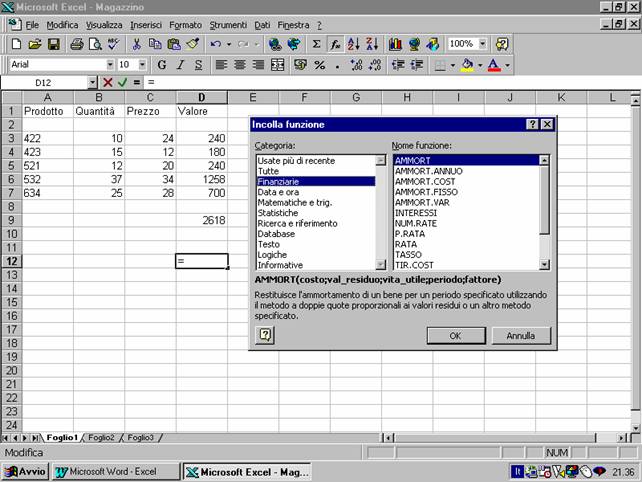Apply percent style icon
The height and width of the screenshot is (482, 642).
(x=319, y=65)
